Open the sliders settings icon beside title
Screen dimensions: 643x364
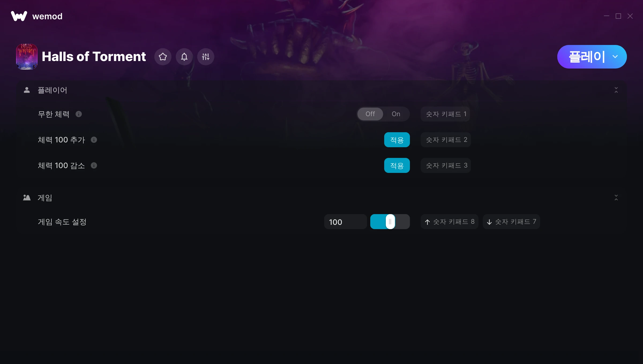(x=205, y=56)
